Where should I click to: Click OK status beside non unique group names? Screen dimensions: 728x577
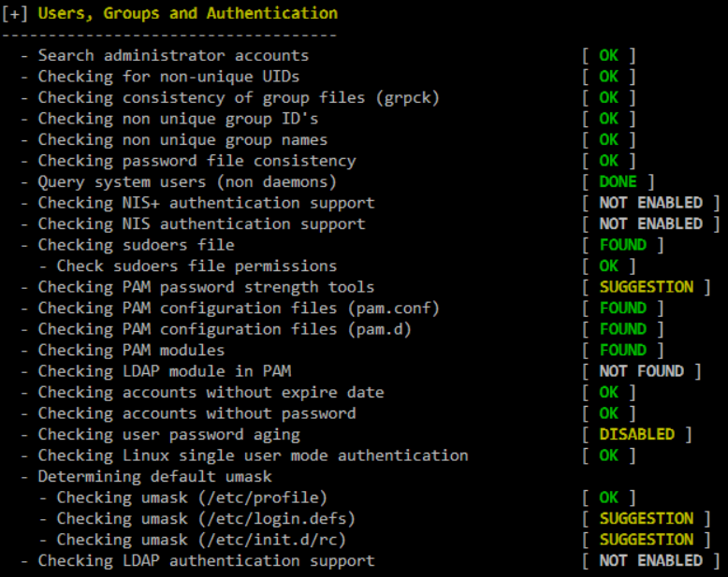pos(608,139)
